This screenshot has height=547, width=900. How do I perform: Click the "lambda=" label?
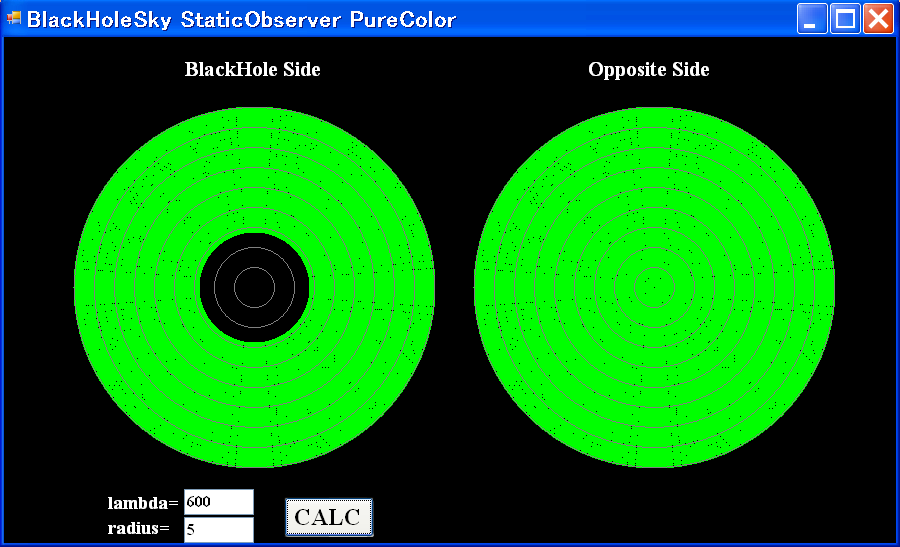tap(143, 502)
